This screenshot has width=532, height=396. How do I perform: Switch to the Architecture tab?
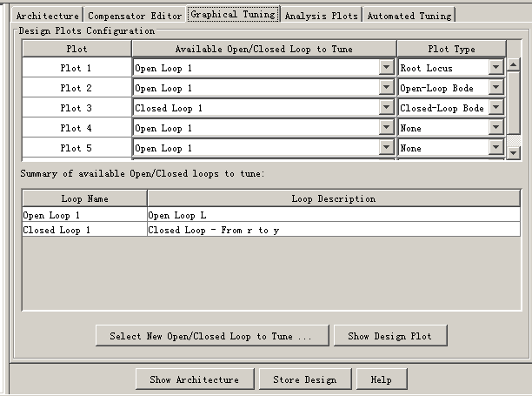click(48, 16)
